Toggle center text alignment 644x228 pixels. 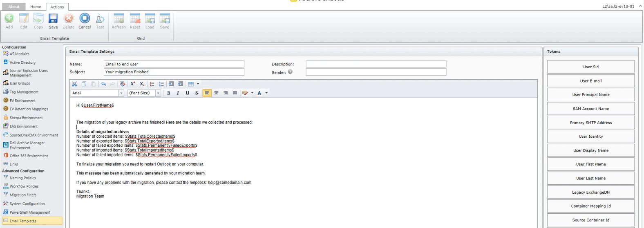tap(216, 93)
